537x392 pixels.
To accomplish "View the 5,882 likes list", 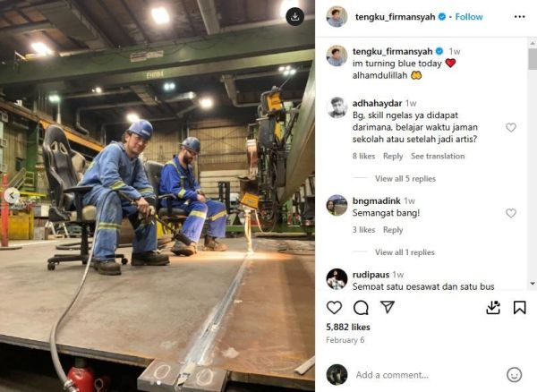I will click(348, 327).
